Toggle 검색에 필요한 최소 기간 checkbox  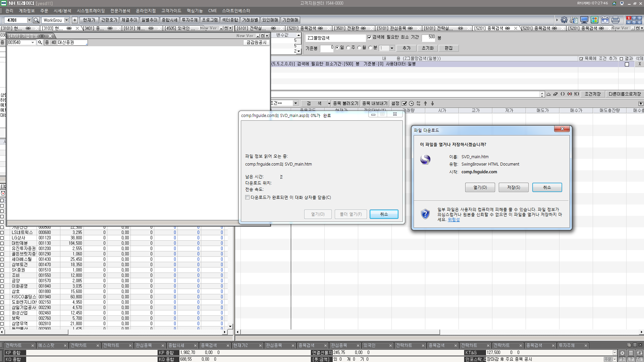pyautogui.click(x=369, y=37)
